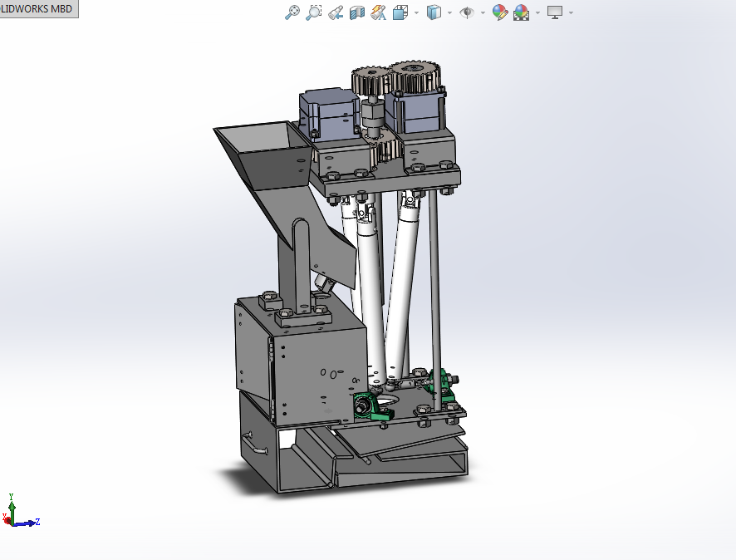Open the SOLIDWORKS MBD tab
Image resolution: width=736 pixels, height=560 pixels.
(38, 9)
